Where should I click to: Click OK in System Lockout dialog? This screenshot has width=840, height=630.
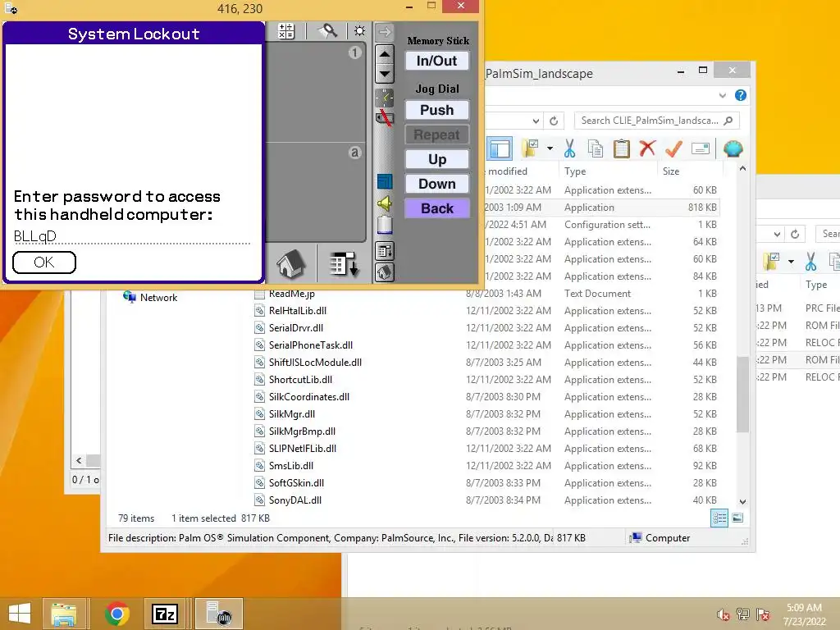(x=44, y=262)
